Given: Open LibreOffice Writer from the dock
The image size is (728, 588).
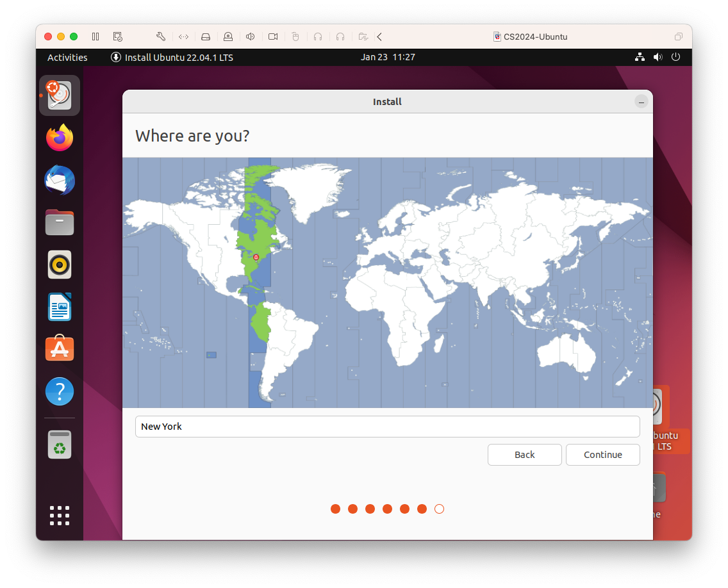Looking at the screenshot, I should click(60, 307).
